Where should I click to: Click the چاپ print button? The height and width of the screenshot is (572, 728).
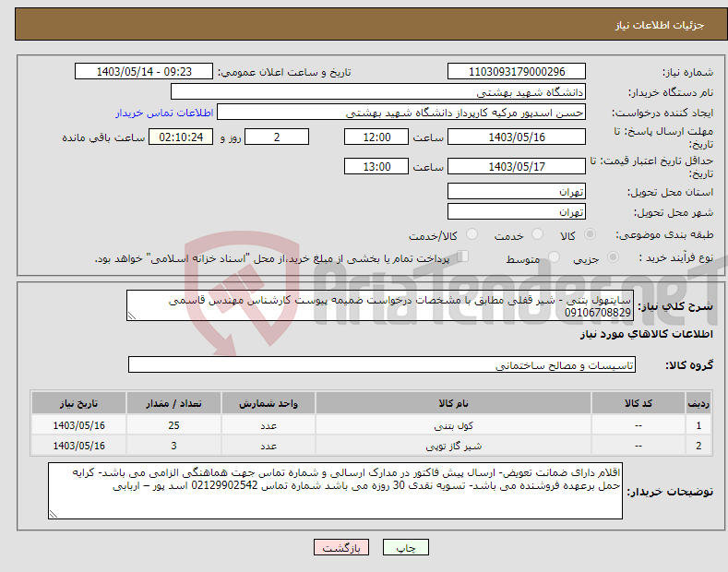point(406,547)
